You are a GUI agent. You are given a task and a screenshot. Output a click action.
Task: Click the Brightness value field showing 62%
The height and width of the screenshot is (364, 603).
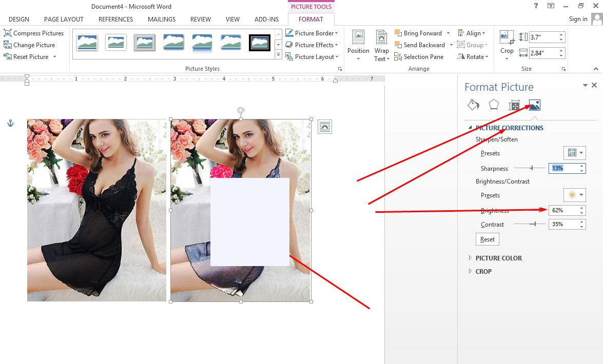coord(564,210)
